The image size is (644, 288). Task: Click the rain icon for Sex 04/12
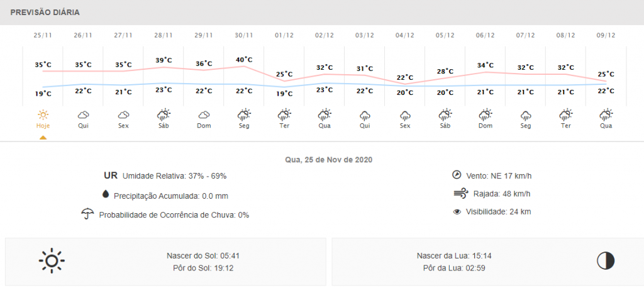pos(405,115)
